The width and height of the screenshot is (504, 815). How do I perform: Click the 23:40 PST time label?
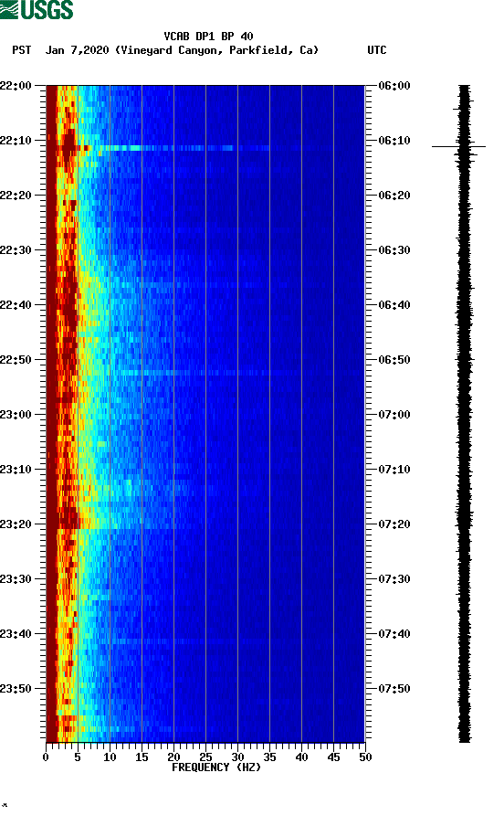point(16,634)
